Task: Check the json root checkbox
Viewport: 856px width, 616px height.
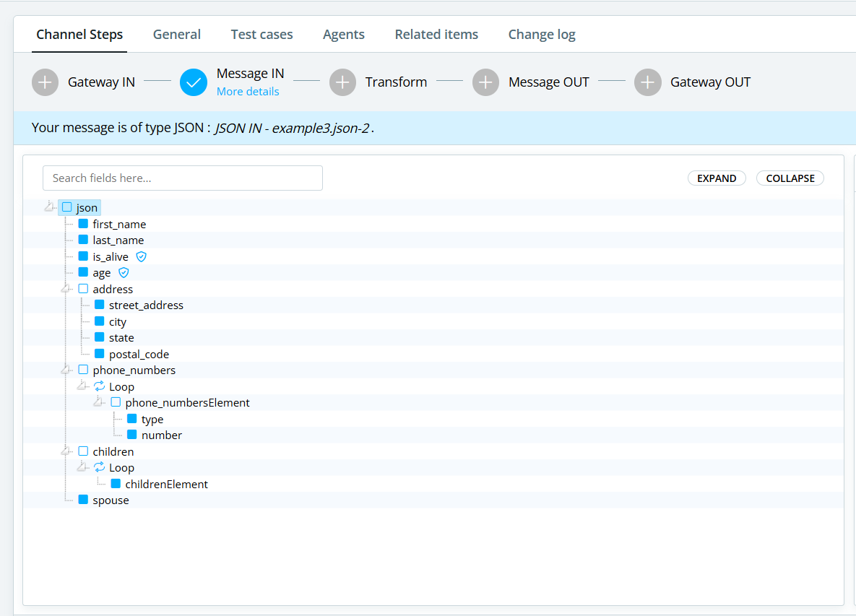Action: (65, 207)
